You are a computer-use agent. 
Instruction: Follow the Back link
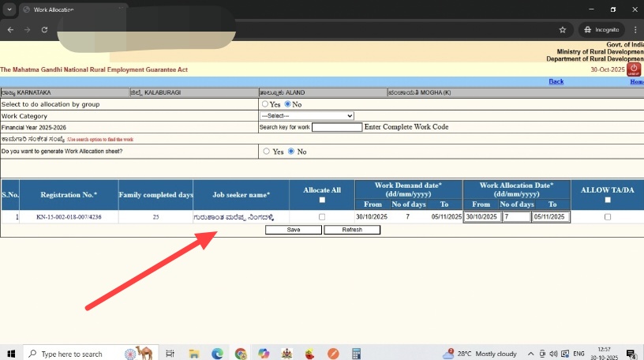click(556, 82)
